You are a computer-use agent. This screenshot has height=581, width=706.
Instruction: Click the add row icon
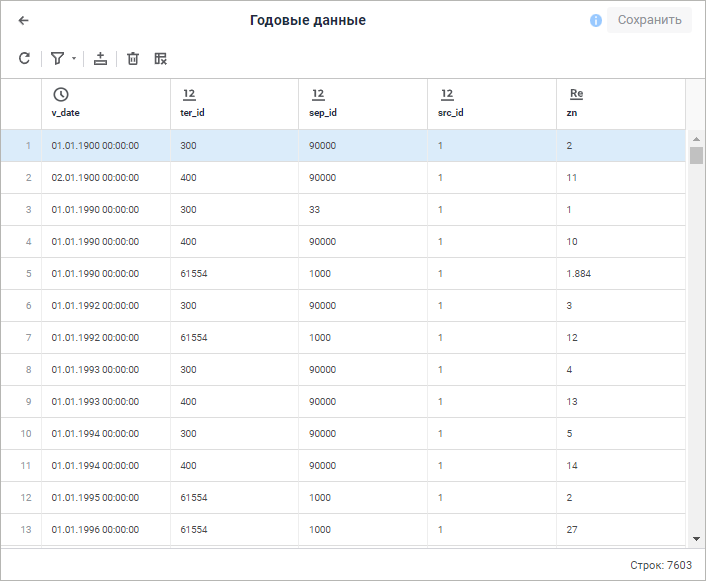(x=100, y=59)
